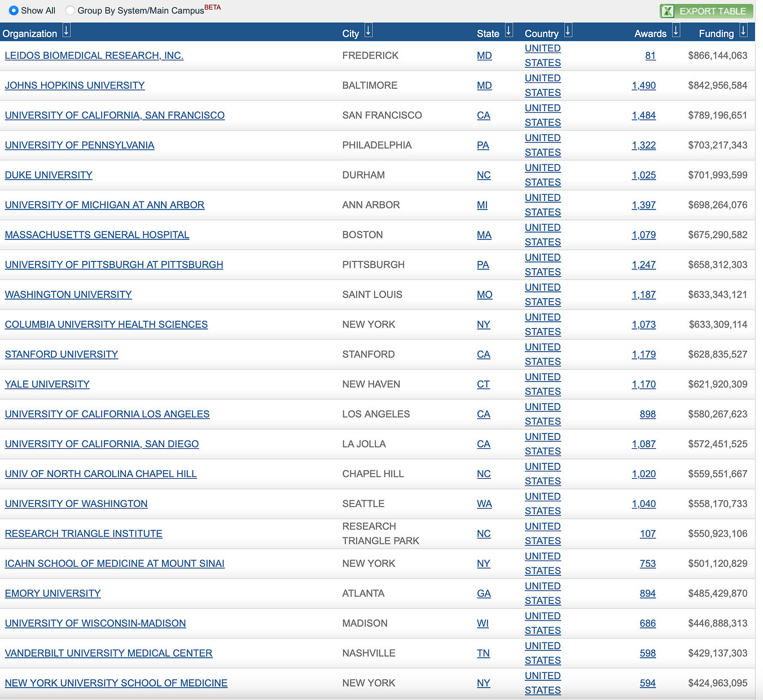Click UCSF awards count 1,484
This screenshot has height=700, width=763.
(644, 115)
